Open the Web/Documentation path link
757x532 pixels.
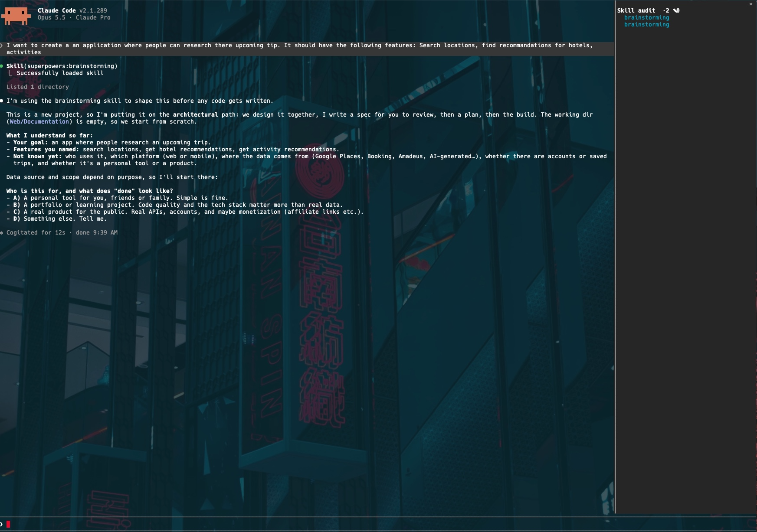tap(39, 121)
